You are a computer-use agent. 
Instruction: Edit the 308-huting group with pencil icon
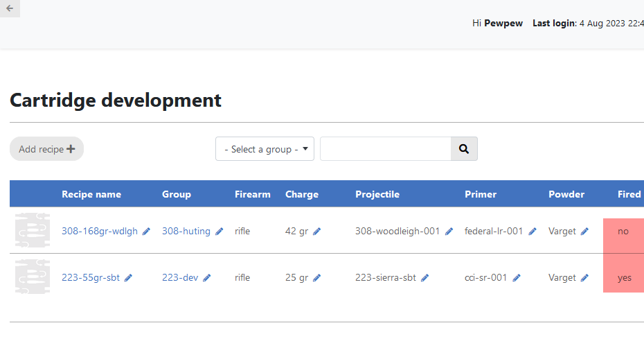coord(220,232)
